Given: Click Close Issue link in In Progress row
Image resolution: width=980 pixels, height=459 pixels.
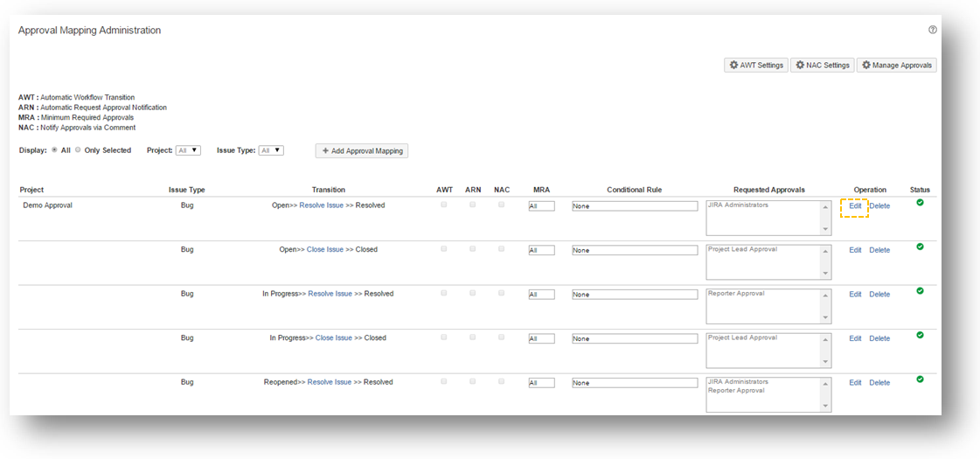Looking at the screenshot, I should (x=333, y=338).
